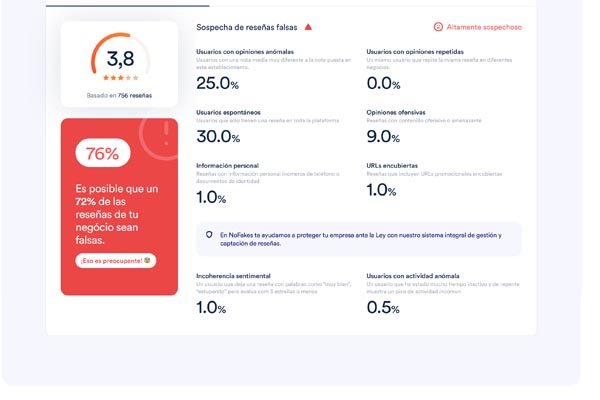Click the 'Altamente sospechoso' label
Image resolution: width=600 pixels, height=400 pixels.
coord(484,27)
